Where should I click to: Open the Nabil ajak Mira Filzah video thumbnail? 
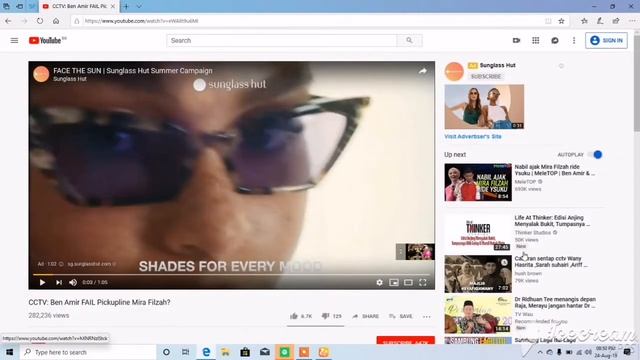(478, 182)
